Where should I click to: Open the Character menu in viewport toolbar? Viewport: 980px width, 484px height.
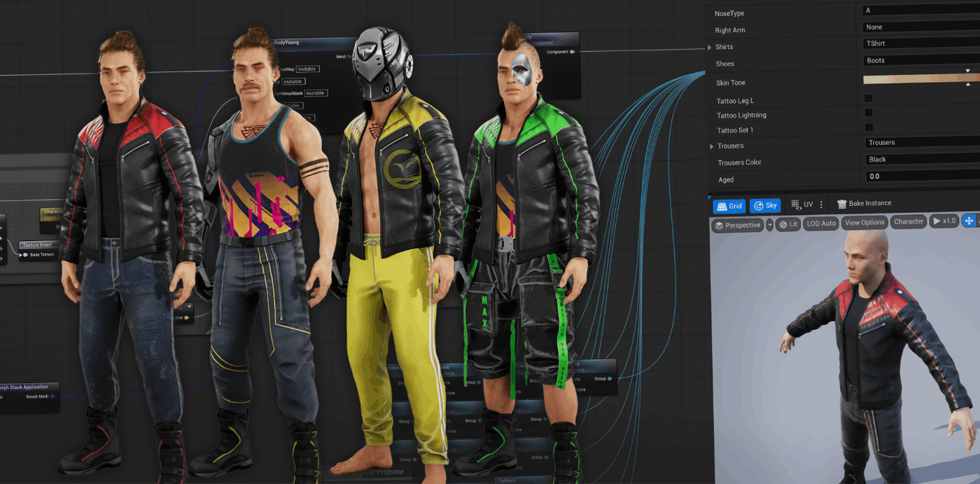point(909,221)
